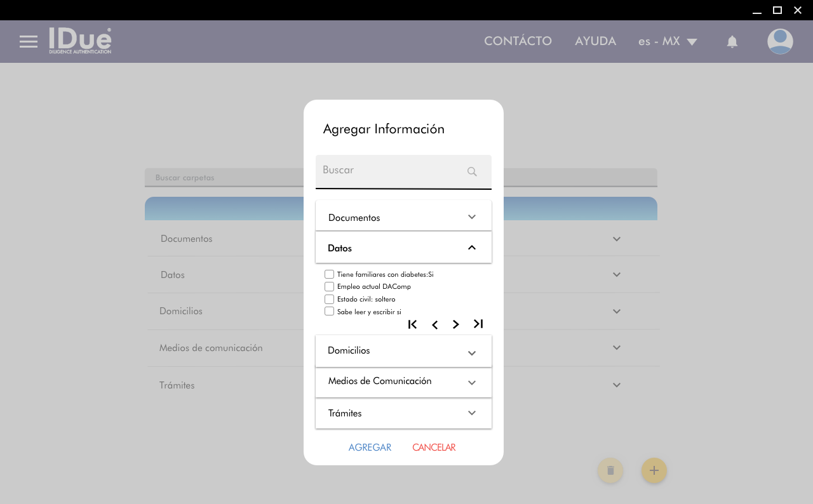Open the hamburger menu
The image size is (813, 504).
coord(29,42)
